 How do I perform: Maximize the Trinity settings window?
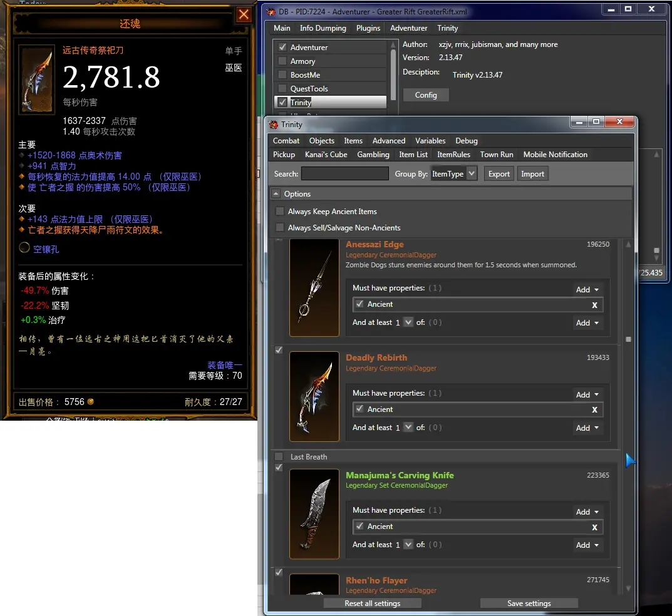[596, 121]
